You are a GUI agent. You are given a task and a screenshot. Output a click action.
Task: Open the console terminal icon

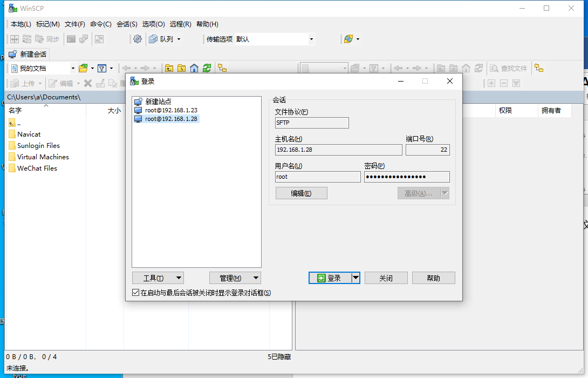(71, 39)
